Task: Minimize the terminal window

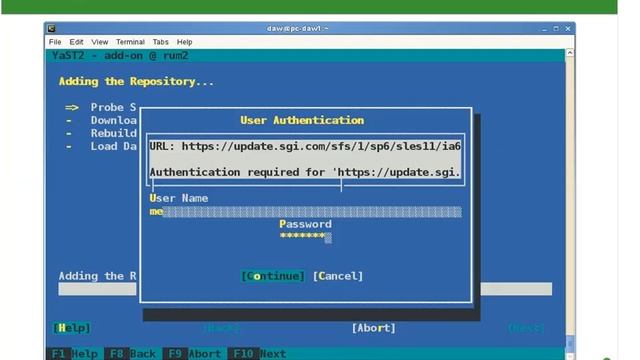Action: (544, 29)
